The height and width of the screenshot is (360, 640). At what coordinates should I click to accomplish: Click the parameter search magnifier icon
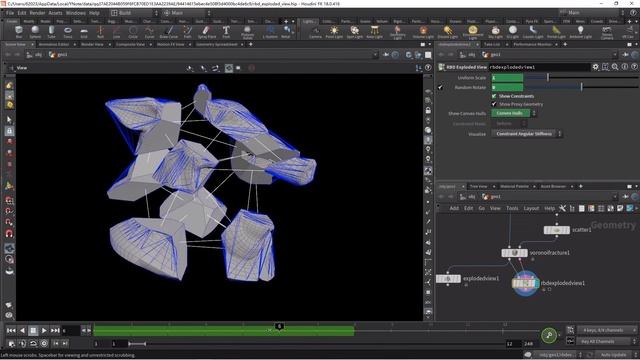pyautogui.click(x=615, y=67)
